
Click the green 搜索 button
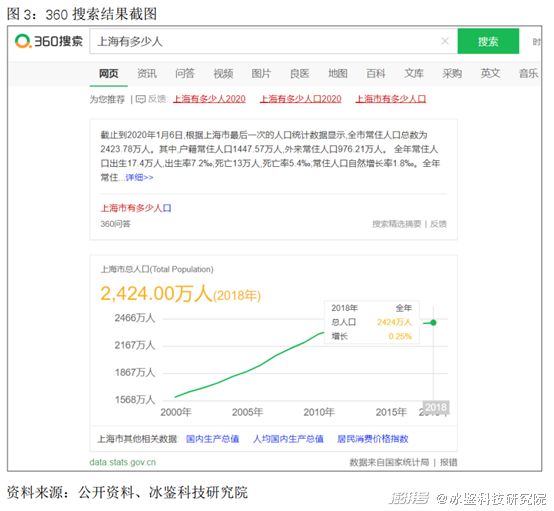tap(488, 41)
